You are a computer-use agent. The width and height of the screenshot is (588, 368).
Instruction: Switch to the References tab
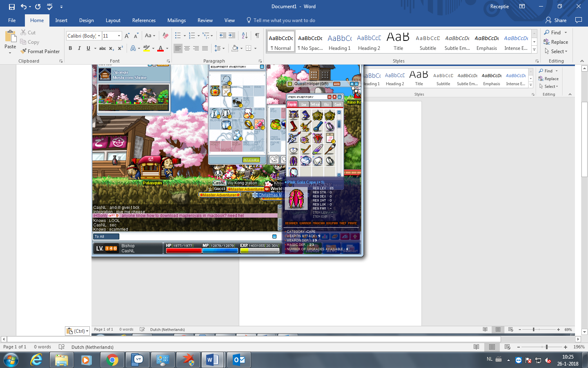click(144, 20)
